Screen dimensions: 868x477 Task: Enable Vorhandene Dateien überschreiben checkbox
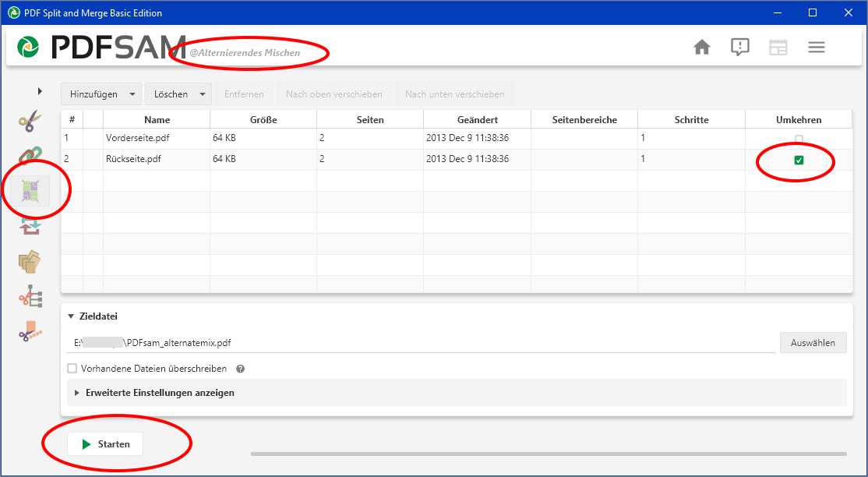(72, 369)
